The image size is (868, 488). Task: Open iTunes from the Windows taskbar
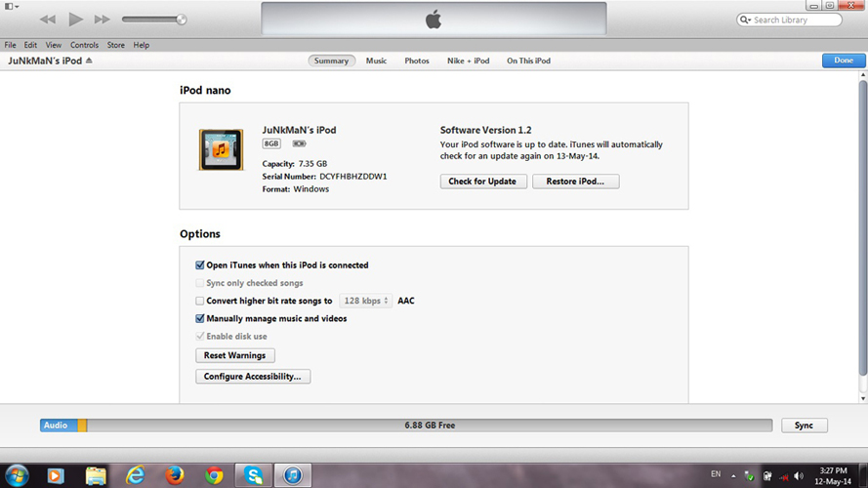(x=293, y=474)
